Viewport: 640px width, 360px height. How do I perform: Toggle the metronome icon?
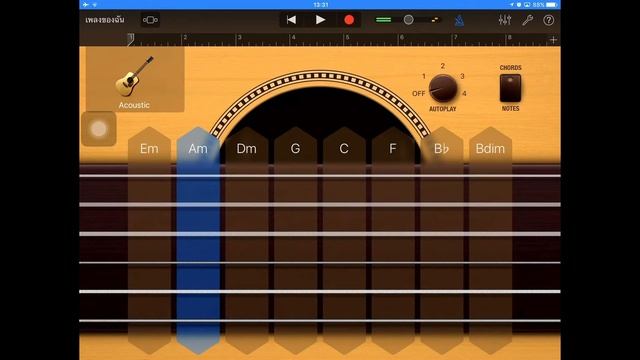coord(460,20)
